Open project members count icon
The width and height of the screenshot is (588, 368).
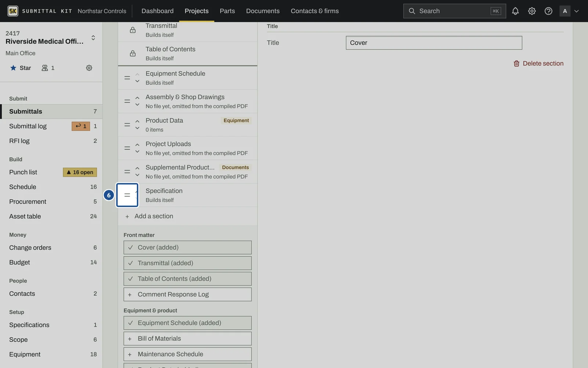click(48, 68)
